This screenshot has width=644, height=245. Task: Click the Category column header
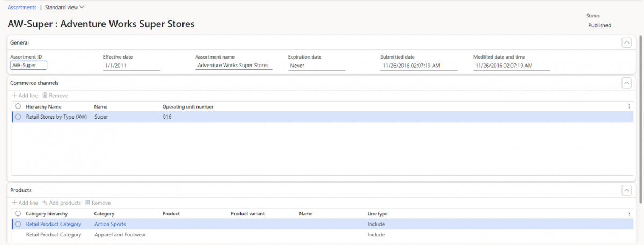click(104, 213)
